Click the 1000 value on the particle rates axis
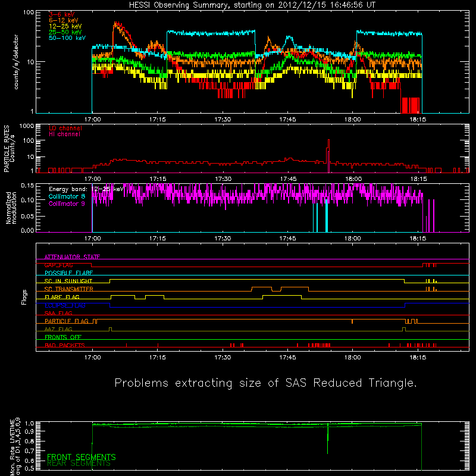476x476 pixels. pos(27,126)
